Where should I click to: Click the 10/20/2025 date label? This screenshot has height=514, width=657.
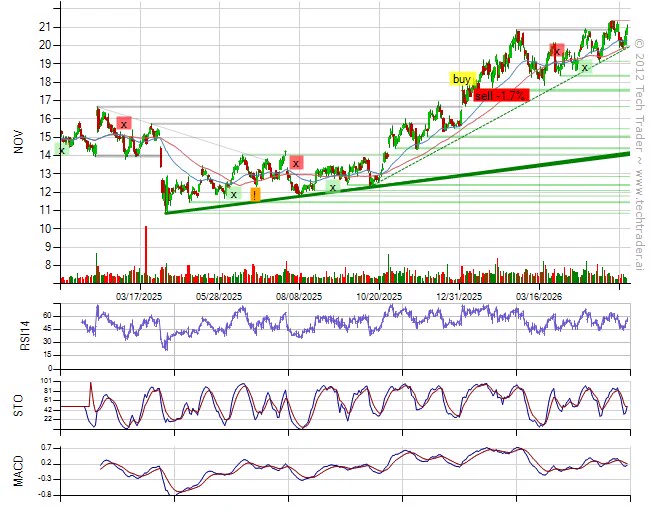[x=379, y=297]
